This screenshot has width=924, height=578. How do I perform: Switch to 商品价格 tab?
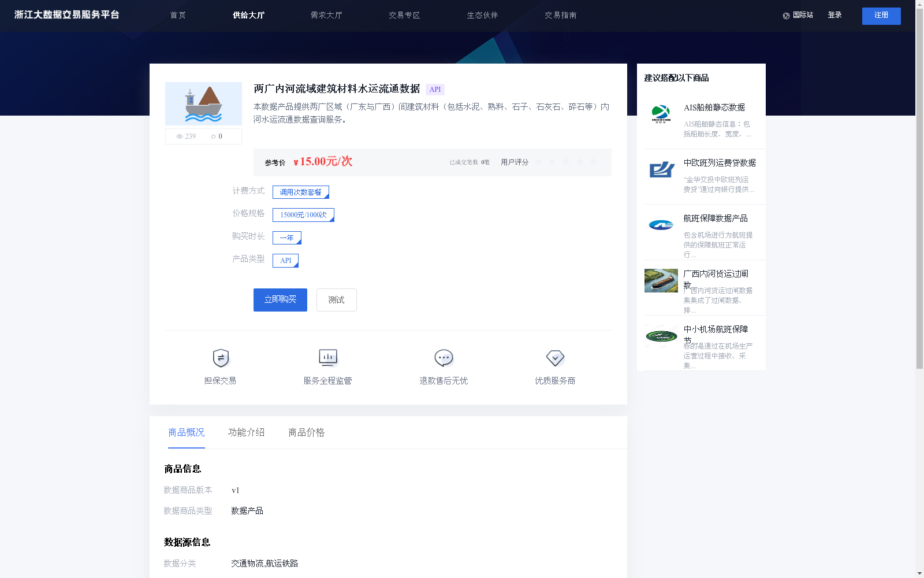[x=307, y=432]
